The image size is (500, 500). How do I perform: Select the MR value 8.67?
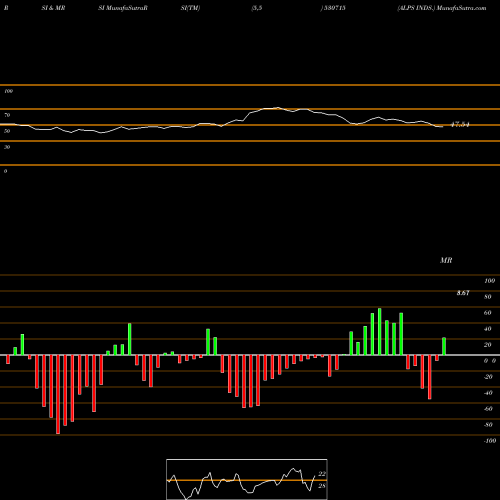[463, 293]
